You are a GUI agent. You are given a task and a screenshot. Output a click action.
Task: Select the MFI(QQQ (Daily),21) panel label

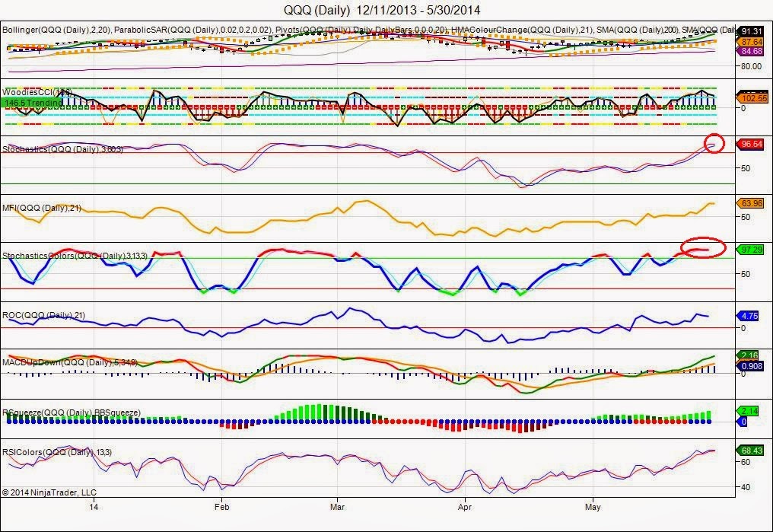click(41, 208)
